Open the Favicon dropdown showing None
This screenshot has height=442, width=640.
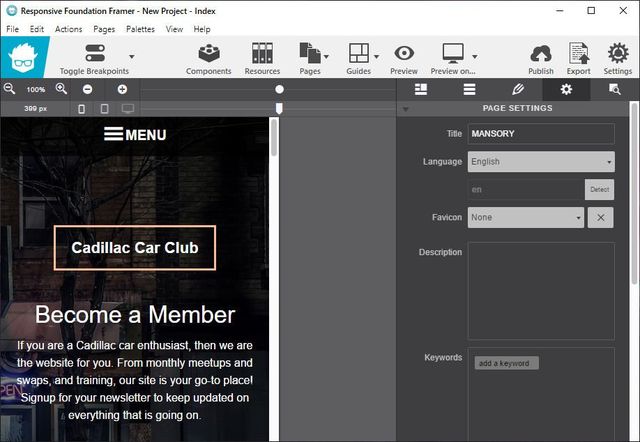coord(525,217)
